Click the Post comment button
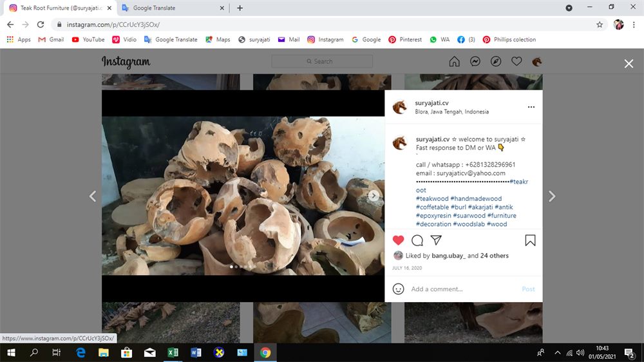Screen dimensions: 644x362 [528, 289]
